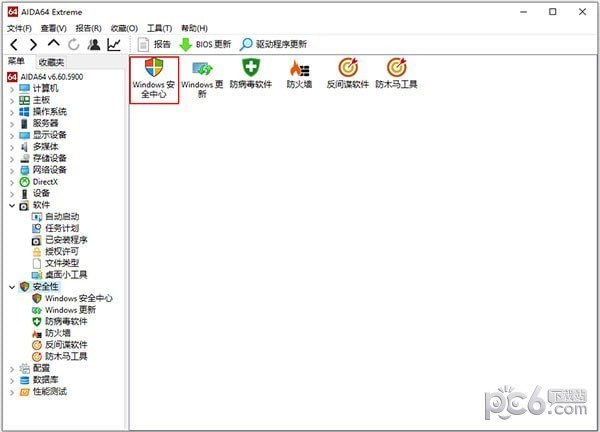Click the 报告 report toolbar button
This screenshot has height=432, width=600.
pyautogui.click(x=154, y=44)
